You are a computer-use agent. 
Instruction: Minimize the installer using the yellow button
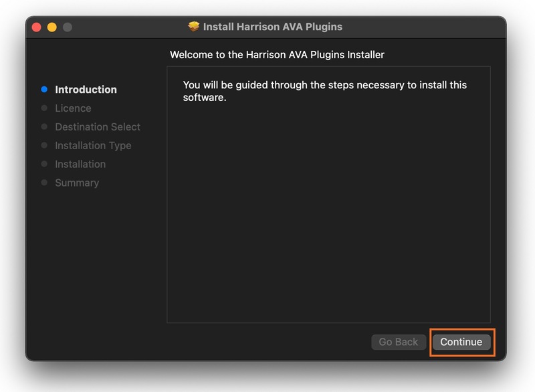coord(52,27)
